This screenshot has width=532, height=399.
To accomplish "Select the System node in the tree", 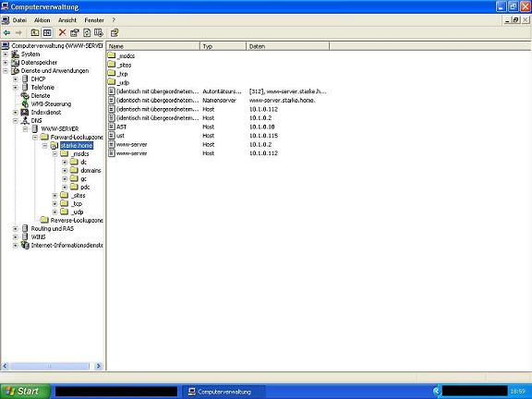I will coord(30,54).
